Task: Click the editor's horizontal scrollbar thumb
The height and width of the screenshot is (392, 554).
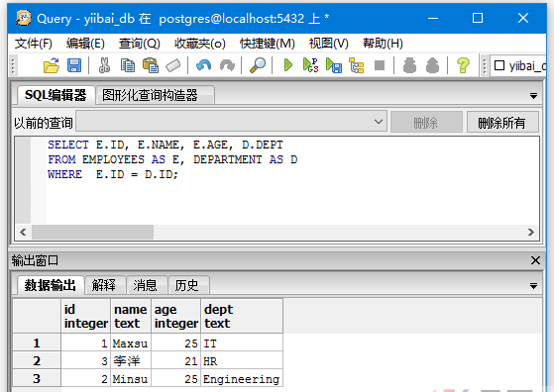Action: point(92,233)
